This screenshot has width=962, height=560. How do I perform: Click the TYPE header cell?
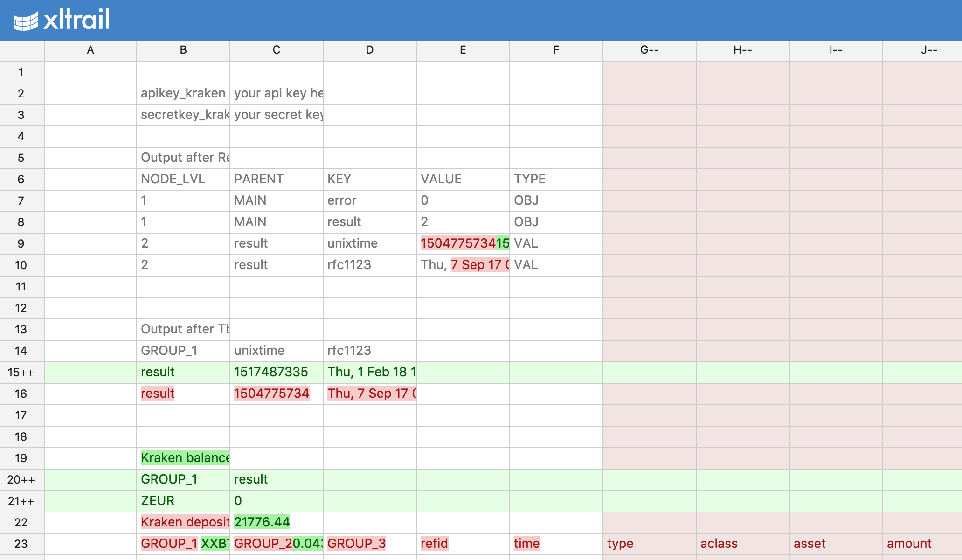(556, 180)
